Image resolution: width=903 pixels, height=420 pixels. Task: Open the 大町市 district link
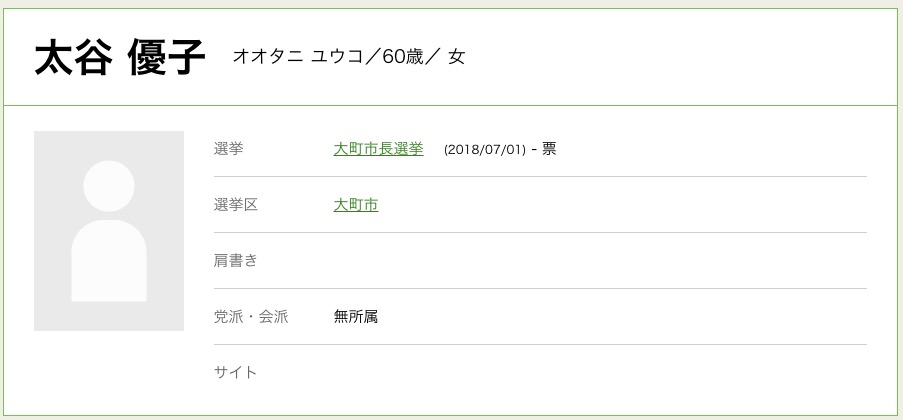coord(356,205)
